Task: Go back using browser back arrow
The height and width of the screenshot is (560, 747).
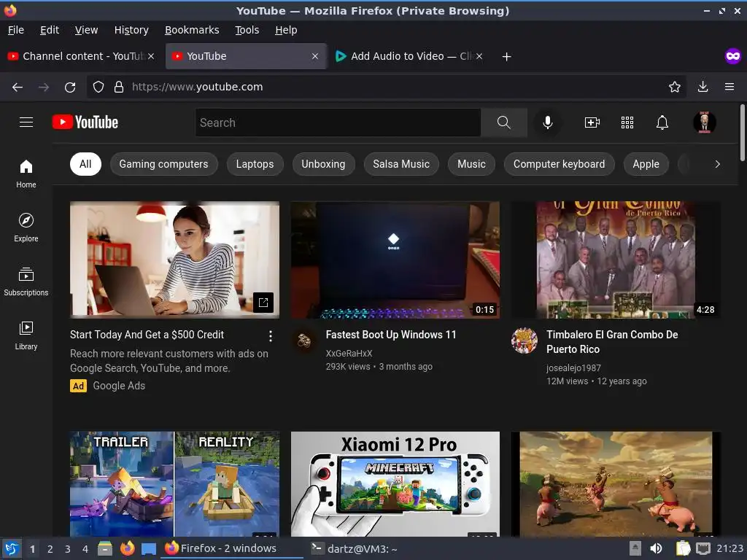Action: coord(18,87)
